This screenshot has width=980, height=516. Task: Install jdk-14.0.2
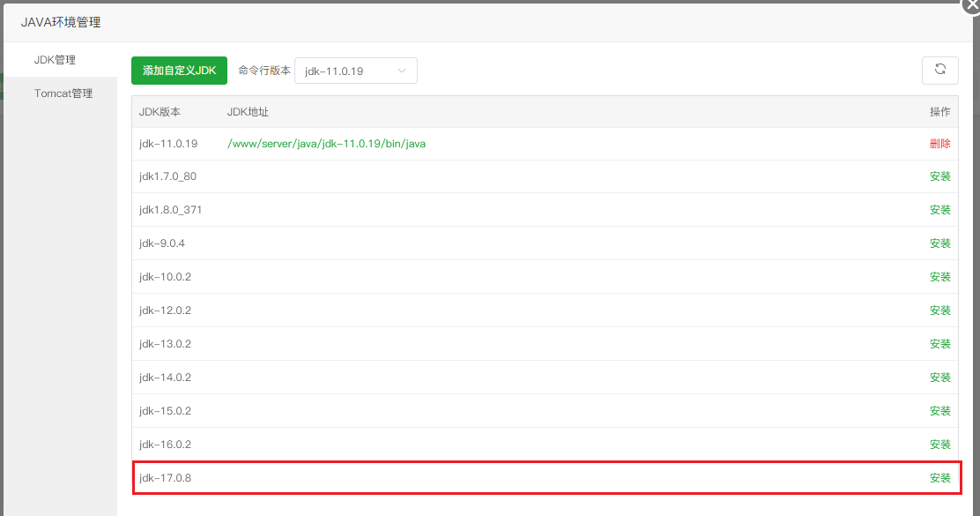pos(939,378)
